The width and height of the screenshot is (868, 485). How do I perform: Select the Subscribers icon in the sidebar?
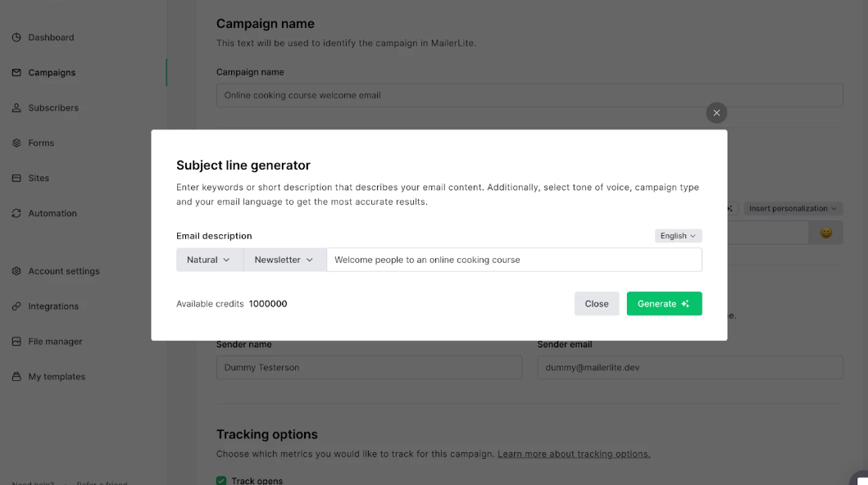[x=16, y=107]
